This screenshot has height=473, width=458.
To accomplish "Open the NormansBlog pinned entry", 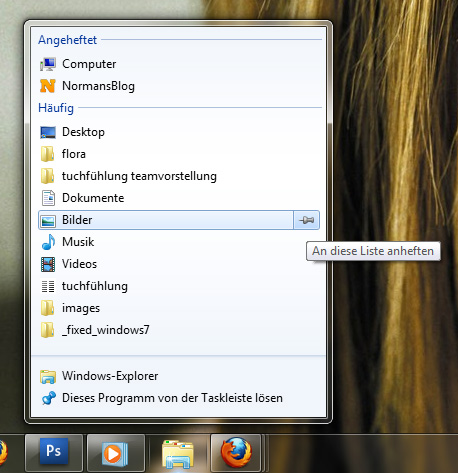I will coord(179,86).
